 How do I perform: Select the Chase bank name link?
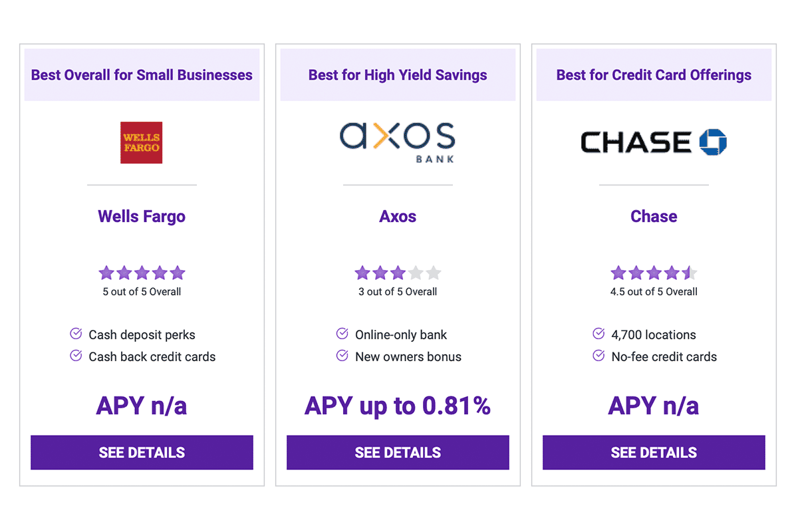(x=654, y=216)
